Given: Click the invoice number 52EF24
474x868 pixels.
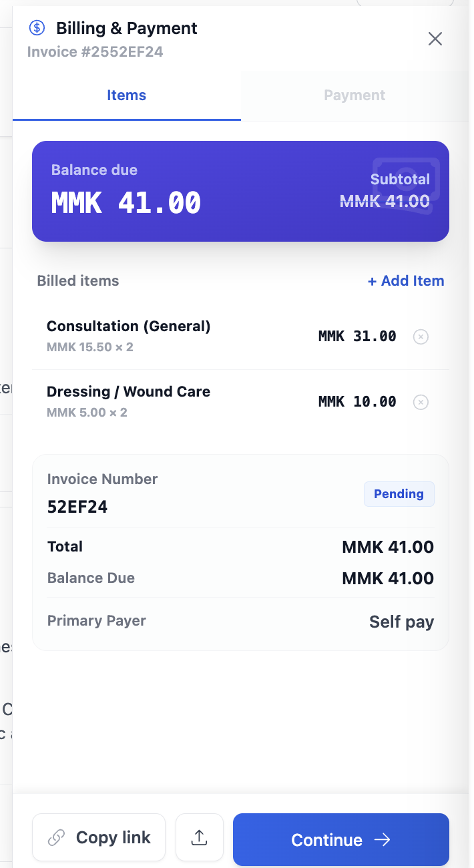Looking at the screenshot, I should 77,507.
